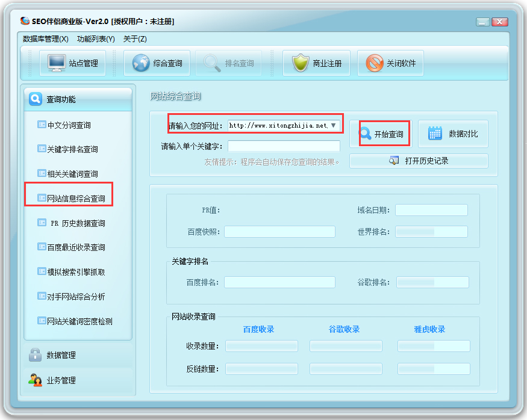527x420 pixels.
Task: Click magnifier icon on 开始查询 button
Action: click(x=366, y=134)
